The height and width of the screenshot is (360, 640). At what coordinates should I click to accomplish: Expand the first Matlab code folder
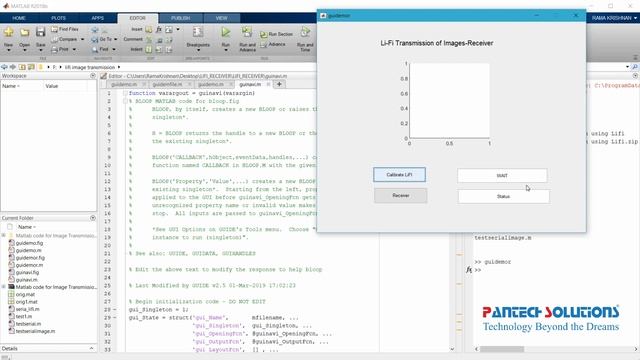[x=4, y=236]
